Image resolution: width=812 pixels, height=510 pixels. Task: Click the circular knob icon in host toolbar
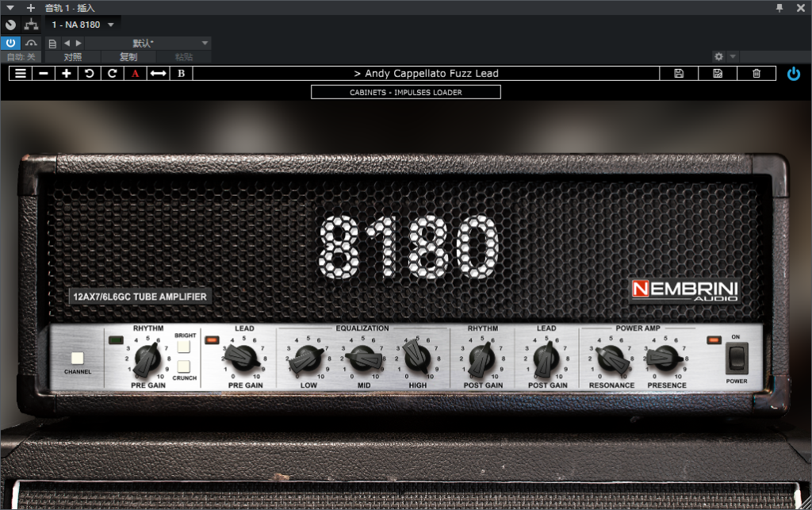pos(10,25)
